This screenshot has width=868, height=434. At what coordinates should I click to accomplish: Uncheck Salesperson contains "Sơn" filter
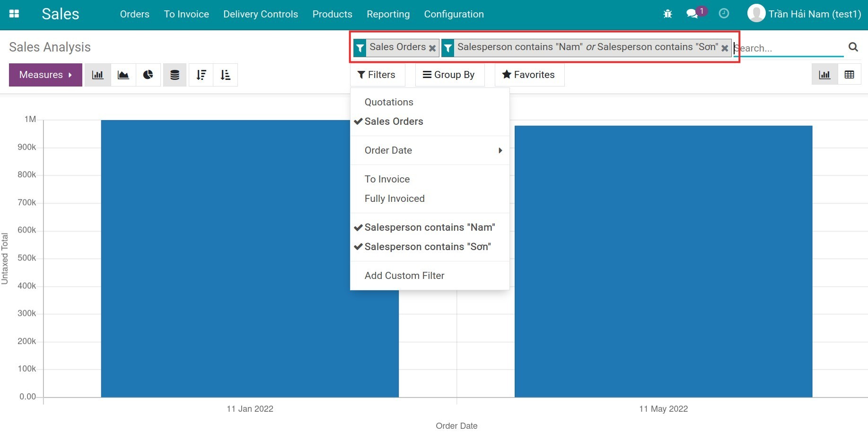point(430,247)
